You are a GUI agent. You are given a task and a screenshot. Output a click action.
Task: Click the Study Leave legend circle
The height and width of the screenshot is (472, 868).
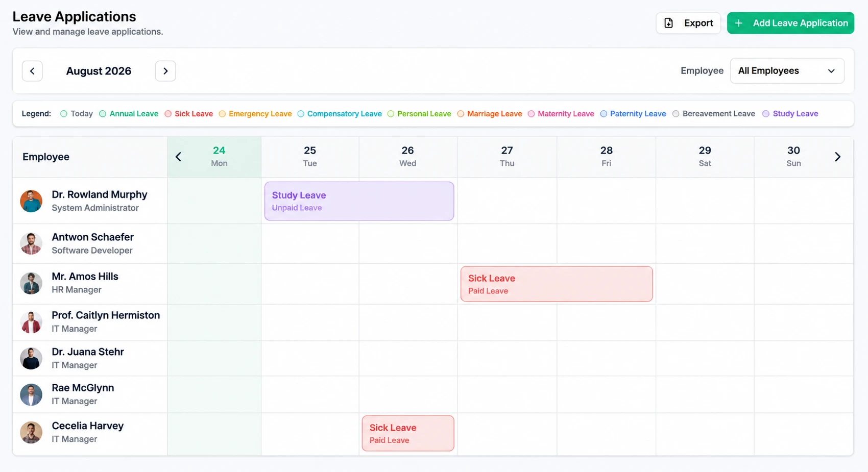(766, 114)
